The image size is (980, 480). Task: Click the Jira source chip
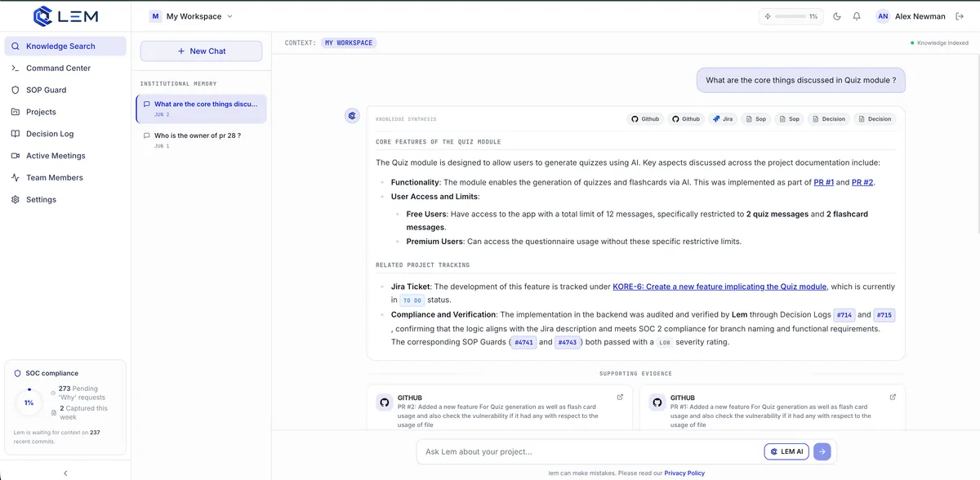pyautogui.click(x=723, y=118)
